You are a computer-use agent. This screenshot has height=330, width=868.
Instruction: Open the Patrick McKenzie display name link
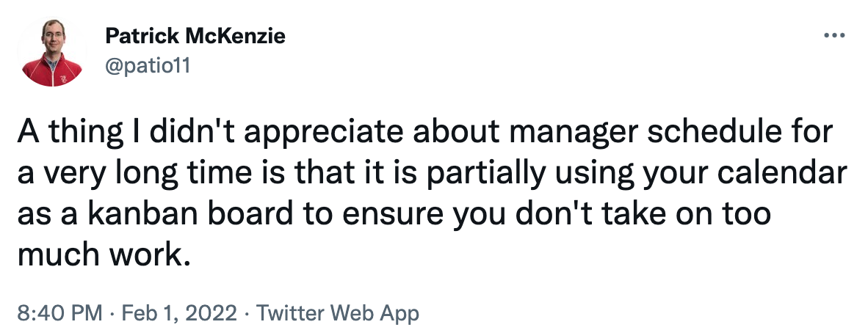(195, 37)
